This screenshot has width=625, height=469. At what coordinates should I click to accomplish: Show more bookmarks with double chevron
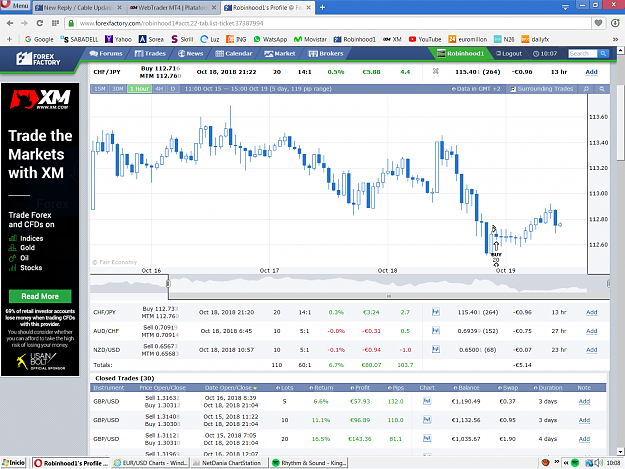click(615, 39)
